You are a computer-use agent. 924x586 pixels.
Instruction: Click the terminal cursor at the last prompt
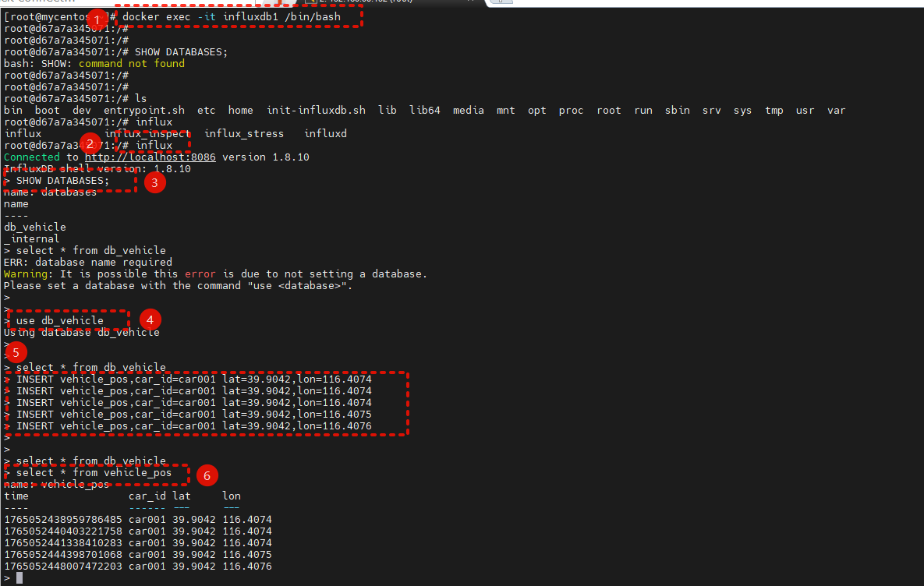tap(19, 577)
